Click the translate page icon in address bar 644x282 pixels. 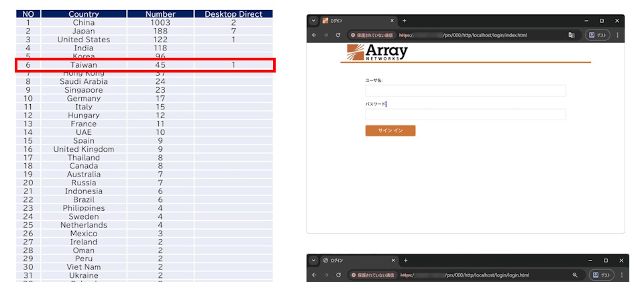coord(571,34)
